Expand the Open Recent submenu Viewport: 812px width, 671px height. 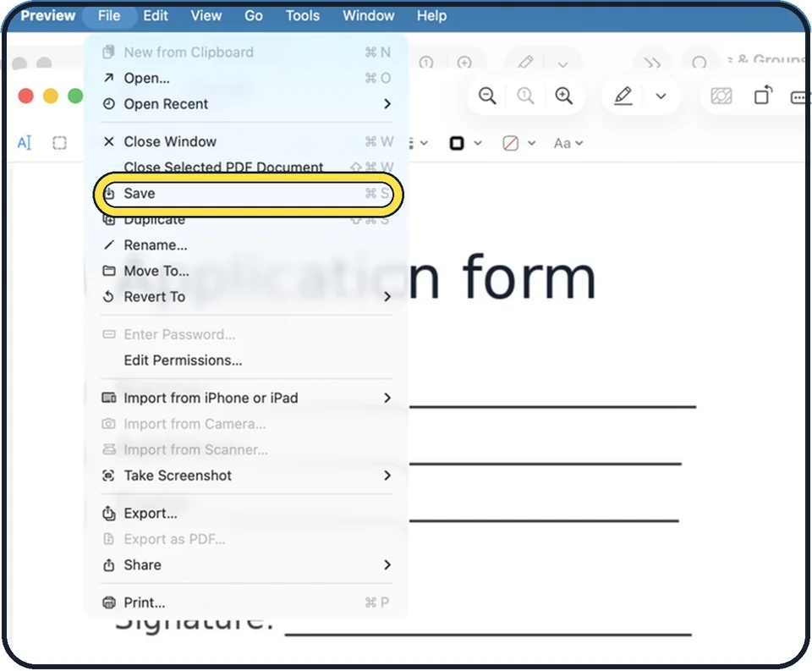246,104
